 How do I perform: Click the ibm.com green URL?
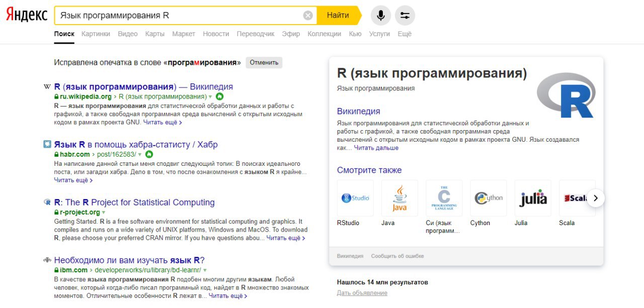(x=73, y=270)
